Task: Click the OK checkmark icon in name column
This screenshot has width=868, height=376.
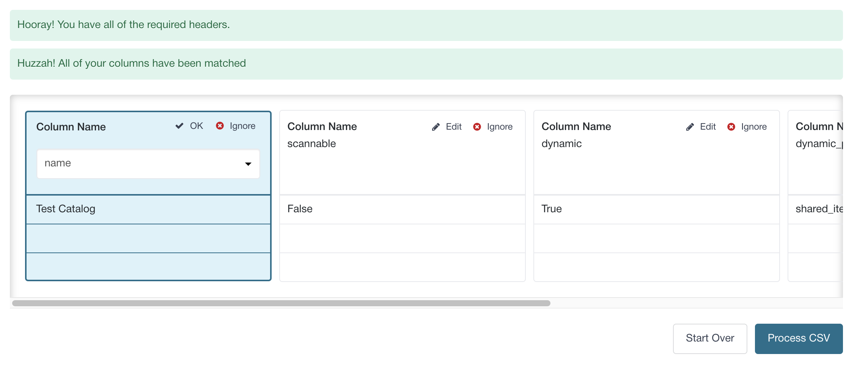Action: 179,126
